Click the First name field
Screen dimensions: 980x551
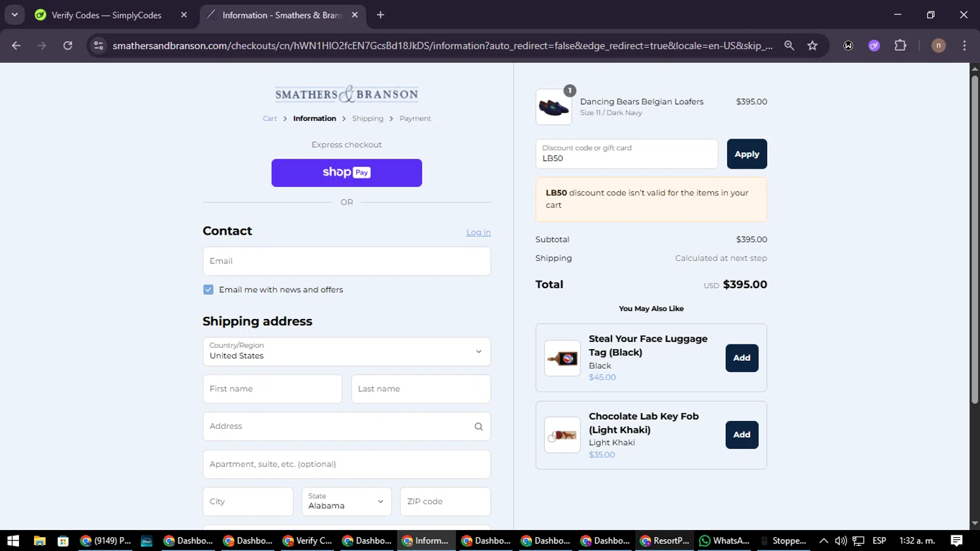(x=272, y=389)
